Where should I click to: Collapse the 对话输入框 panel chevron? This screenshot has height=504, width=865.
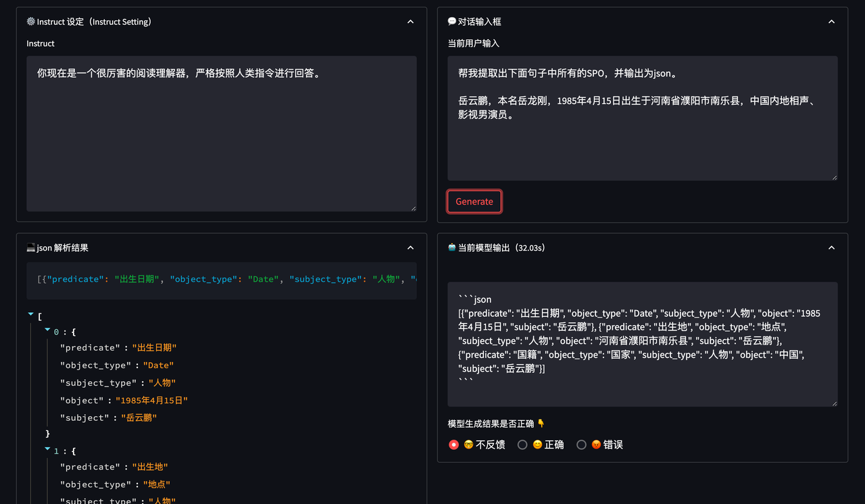click(x=831, y=22)
